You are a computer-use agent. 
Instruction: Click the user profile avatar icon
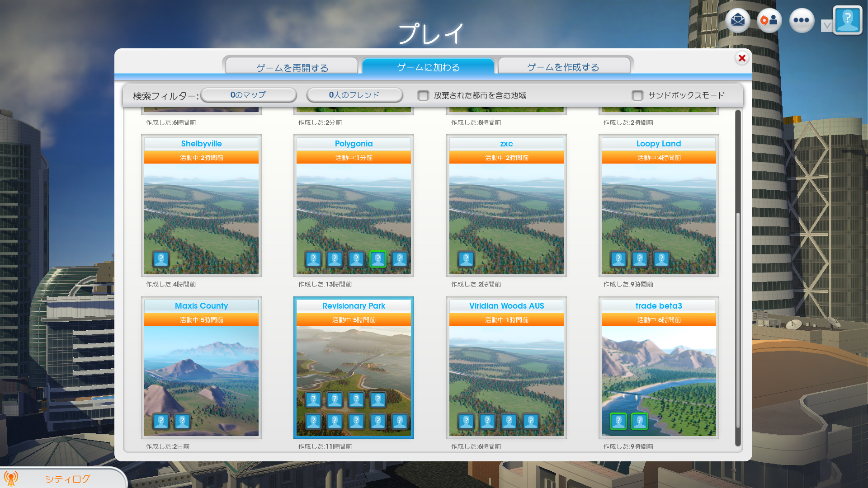(847, 20)
